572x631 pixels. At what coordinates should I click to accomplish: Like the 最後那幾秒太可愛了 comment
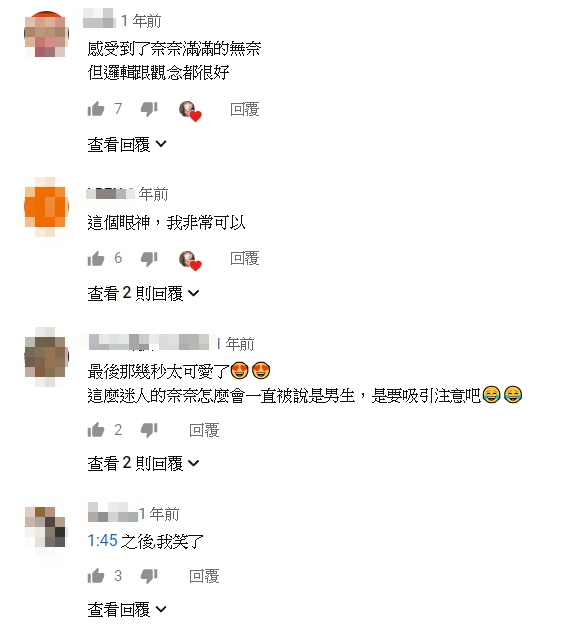click(x=96, y=430)
